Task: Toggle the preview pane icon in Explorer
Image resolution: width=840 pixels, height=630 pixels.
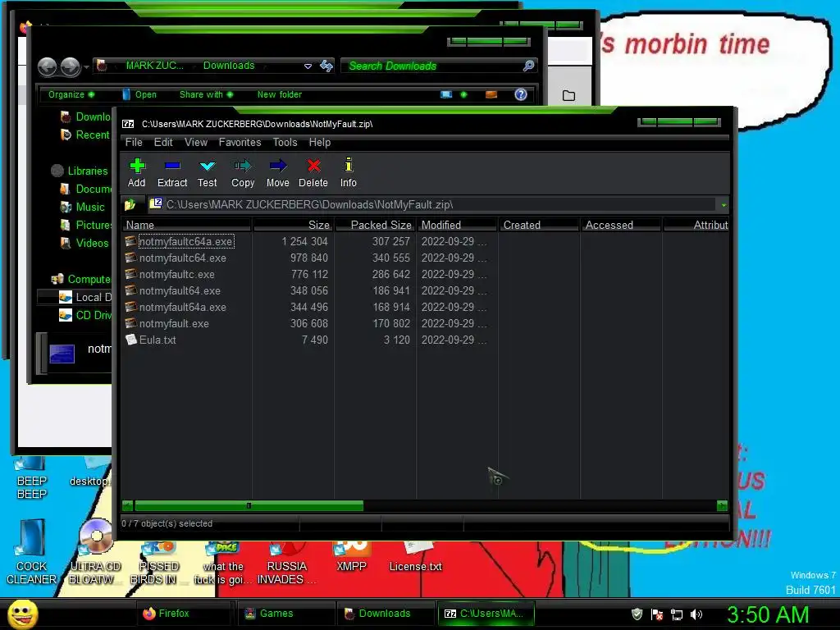Action: [x=491, y=95]
